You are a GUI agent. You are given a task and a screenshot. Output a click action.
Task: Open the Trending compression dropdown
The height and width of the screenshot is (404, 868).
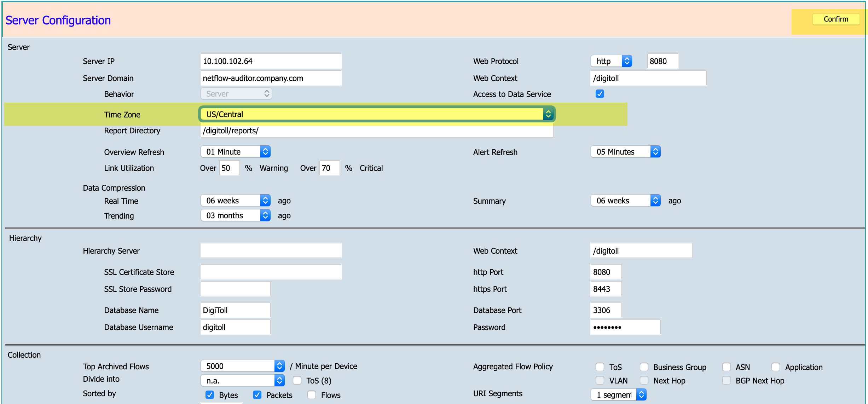236,215
